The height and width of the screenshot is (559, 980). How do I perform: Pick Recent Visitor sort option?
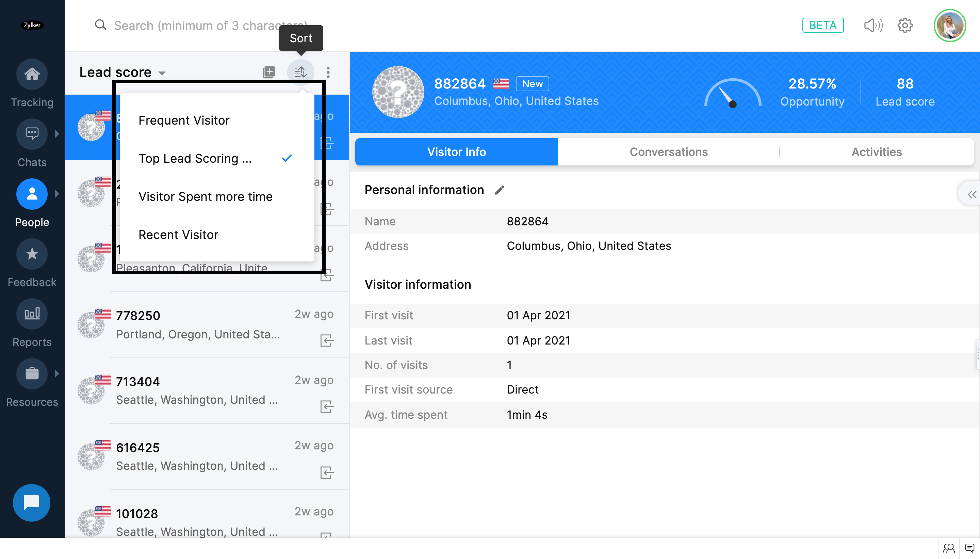coord(178,235)
